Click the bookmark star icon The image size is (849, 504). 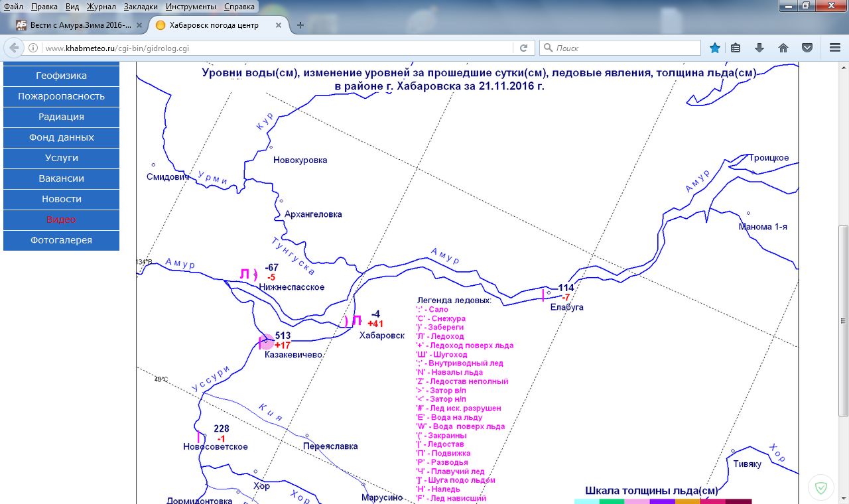click(714, 48)
